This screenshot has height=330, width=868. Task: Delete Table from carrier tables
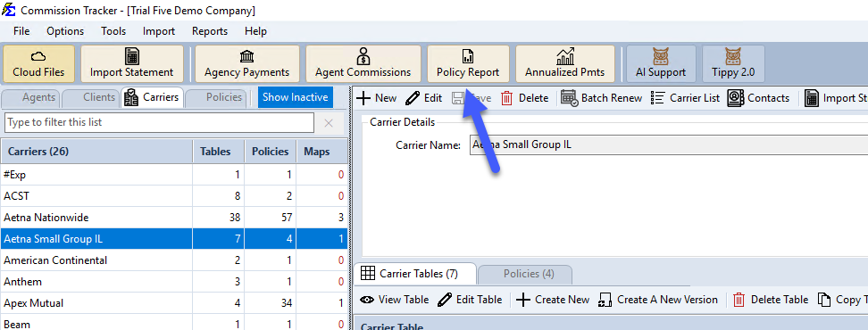click(771, 300)
